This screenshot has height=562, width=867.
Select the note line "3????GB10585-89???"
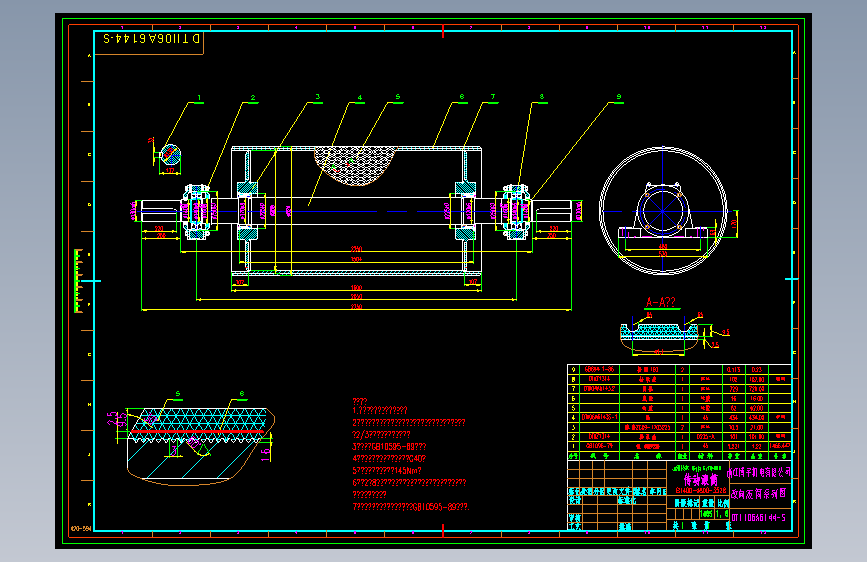coord(389,446)
